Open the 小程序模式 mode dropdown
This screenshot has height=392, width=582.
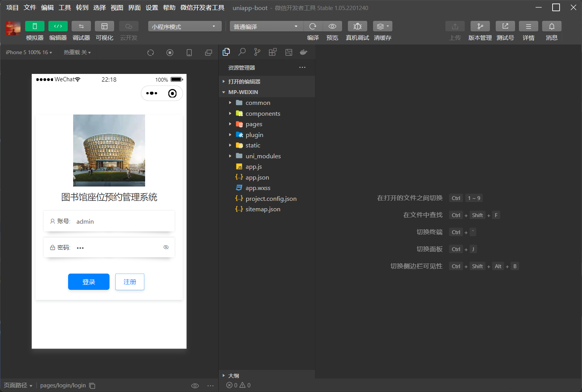coord(184,26)
